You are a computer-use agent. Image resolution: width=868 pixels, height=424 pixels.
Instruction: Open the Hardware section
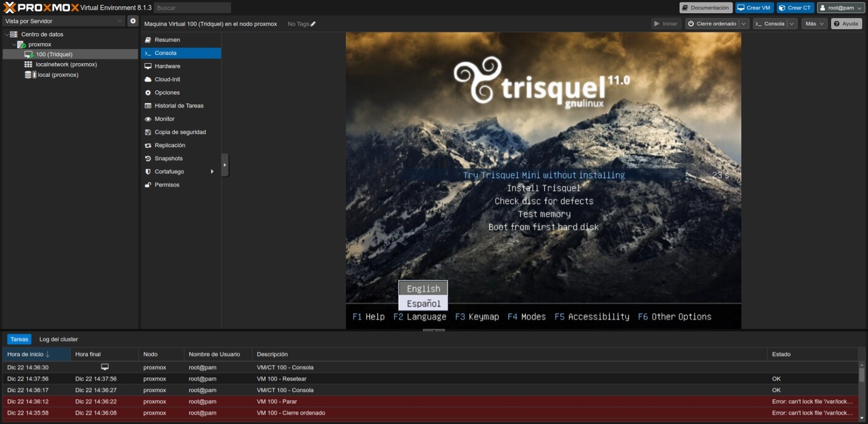pyautogui.click(x=181, y=66)
